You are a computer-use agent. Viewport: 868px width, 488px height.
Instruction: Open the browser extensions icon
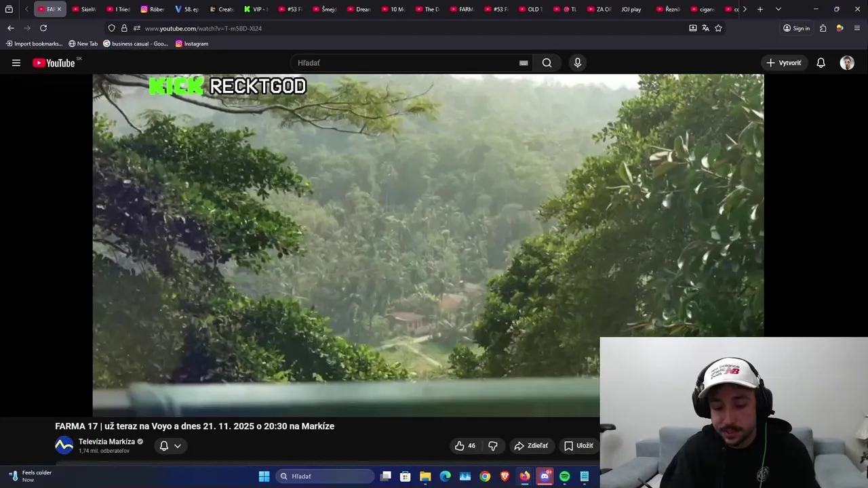tap(823, 28)
